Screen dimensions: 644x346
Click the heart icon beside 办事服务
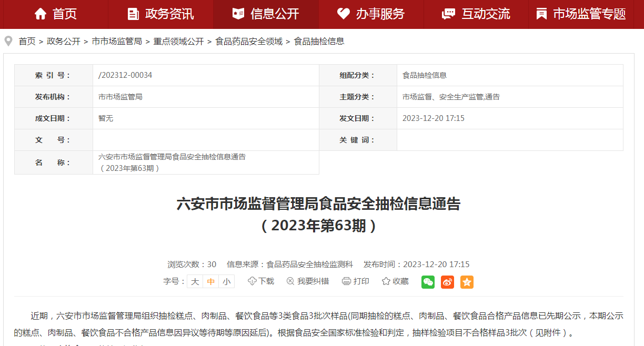[x=344, y=14]
